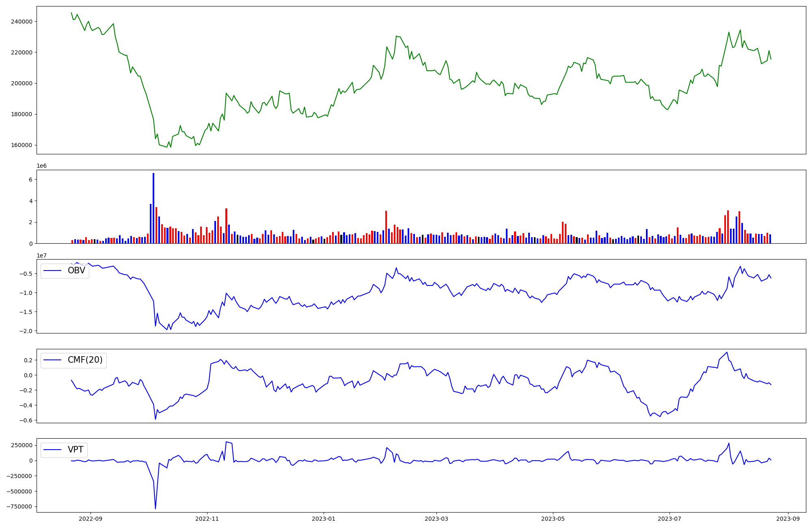Click the −750000 tick on the VPT axis

[19, 507]
